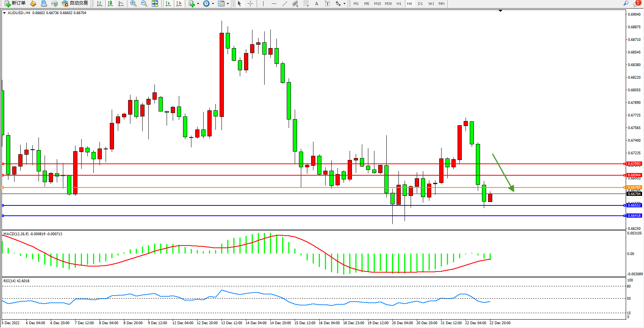Viewport: 644px width, 328px height.
Task: Open the indicators list dropdown arrow
Action: pos(198,3)
